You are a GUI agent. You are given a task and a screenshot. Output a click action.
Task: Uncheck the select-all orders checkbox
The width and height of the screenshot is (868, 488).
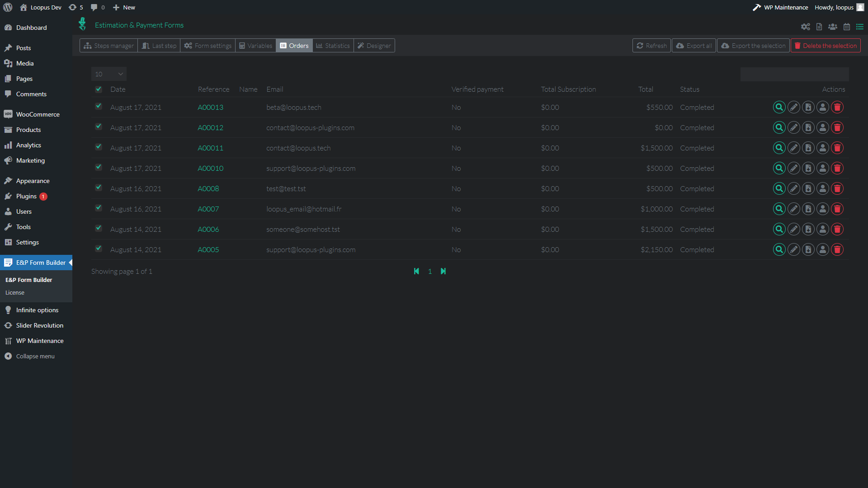click(99, 89)
